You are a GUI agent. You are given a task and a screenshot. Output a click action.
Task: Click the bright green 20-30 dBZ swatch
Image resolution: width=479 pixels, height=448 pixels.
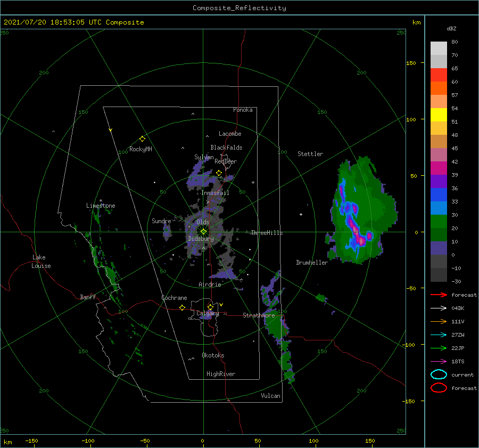(x=439, y=222)
